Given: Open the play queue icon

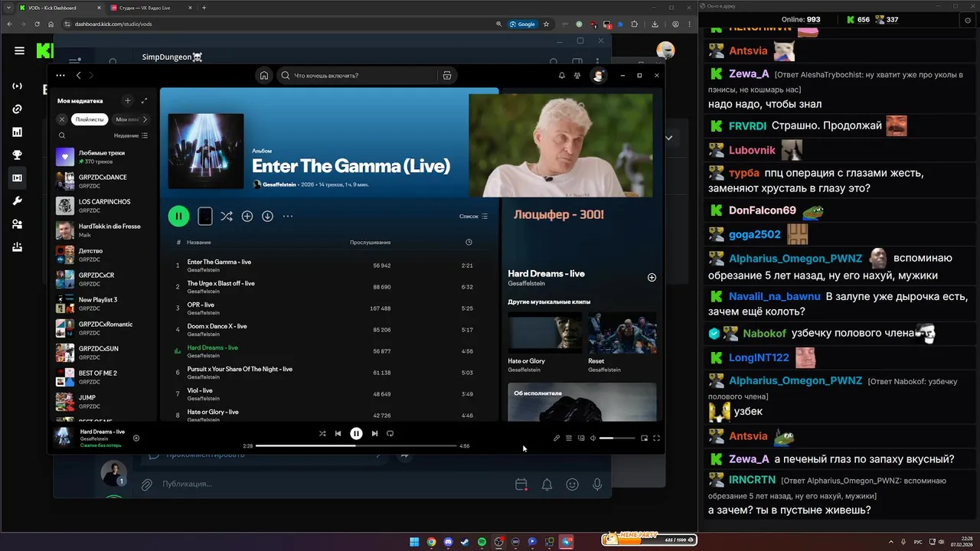Looking at the screenshot, I should coord(569,439).
